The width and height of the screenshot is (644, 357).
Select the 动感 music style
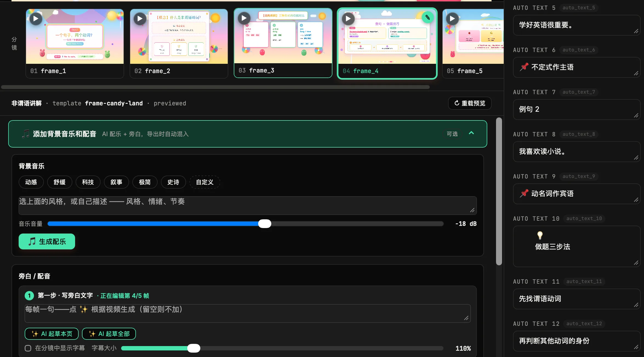pos(31,182)
